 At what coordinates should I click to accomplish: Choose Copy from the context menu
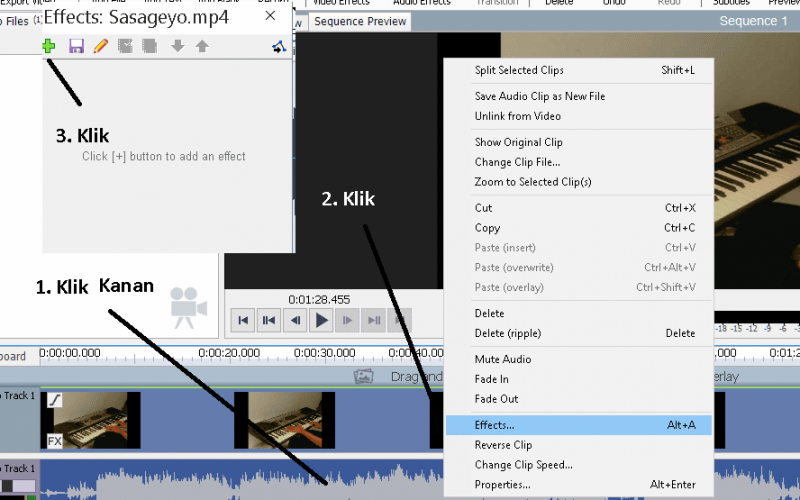pyautogui.click(x=579, y=228)
